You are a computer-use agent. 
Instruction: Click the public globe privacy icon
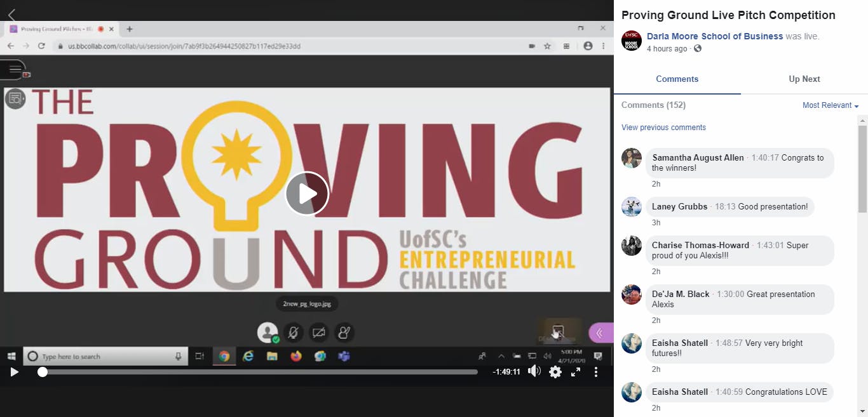point(698,49)
